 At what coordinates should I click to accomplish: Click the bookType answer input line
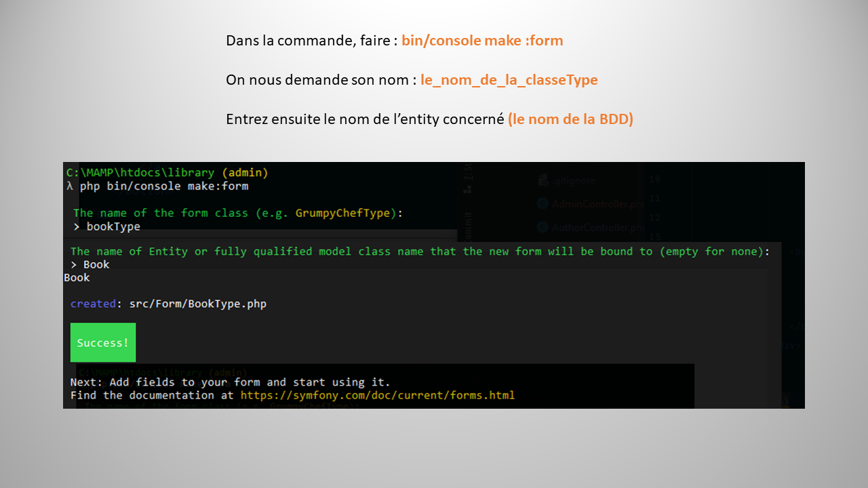112,226
